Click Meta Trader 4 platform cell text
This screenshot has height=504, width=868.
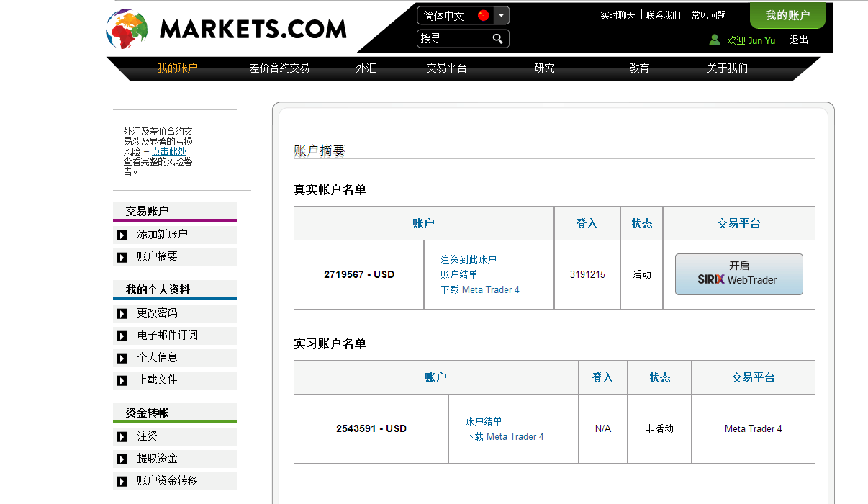[754, 429]
